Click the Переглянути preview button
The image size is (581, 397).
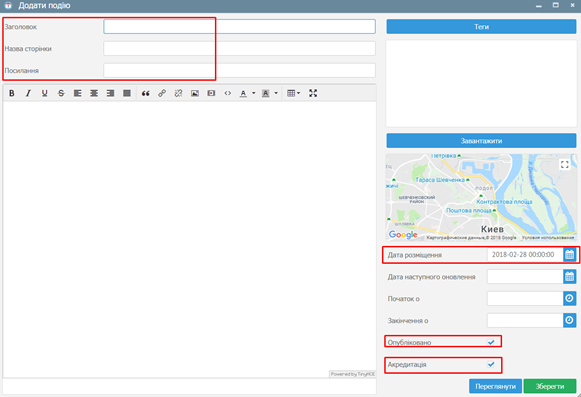click(x=495, y=386)
